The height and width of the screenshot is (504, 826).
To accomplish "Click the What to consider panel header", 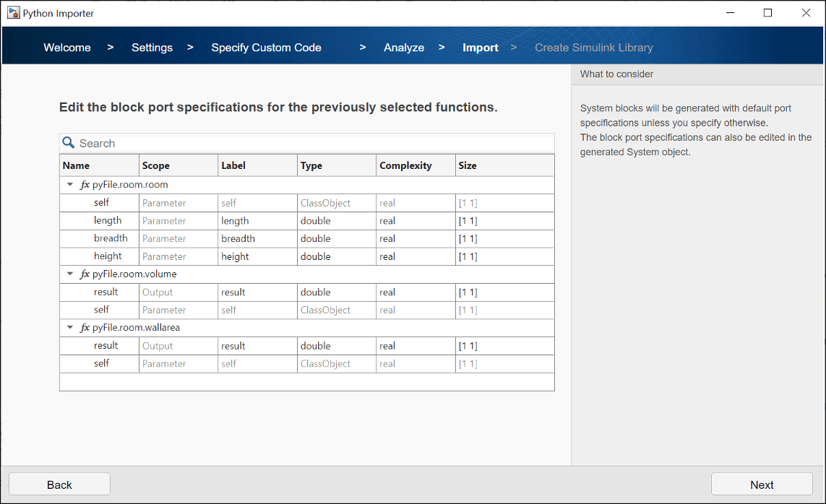I will [x=697, y=74].
